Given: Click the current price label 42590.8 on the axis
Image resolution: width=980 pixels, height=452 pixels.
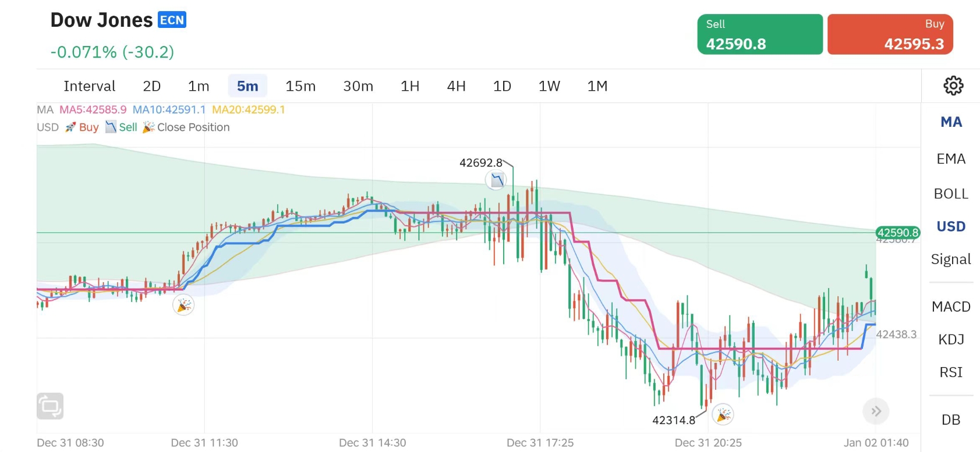Looking at the screenshot, I should [x=897, y=233].
